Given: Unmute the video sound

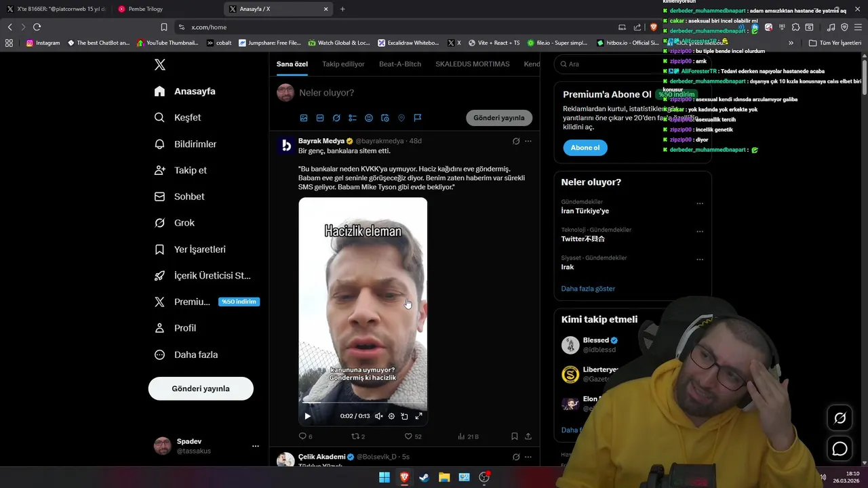Looking at the screenshot, I should [378, 416].
